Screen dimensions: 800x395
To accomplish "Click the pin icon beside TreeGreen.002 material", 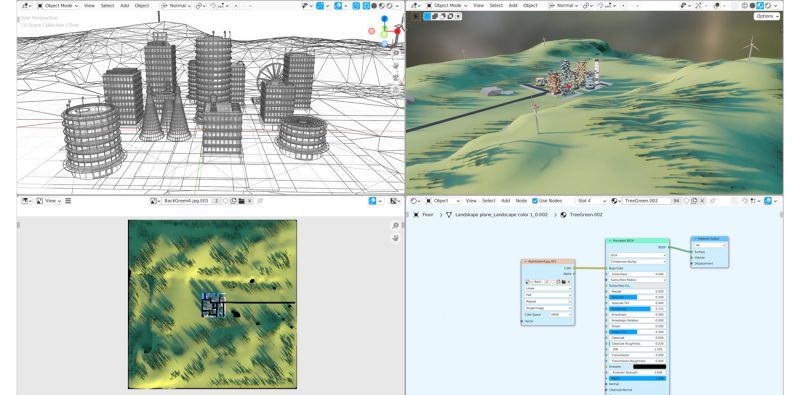I will (713, 201).
